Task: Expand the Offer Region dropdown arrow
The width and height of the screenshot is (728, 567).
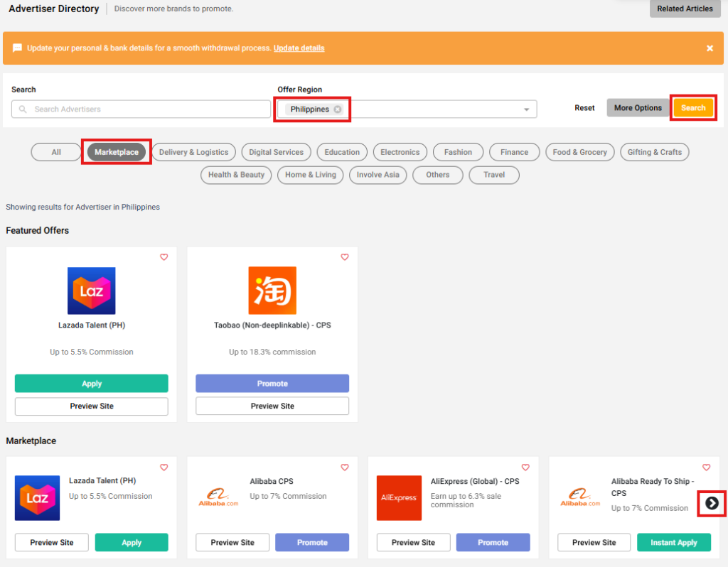Action: tap(526, 109)
